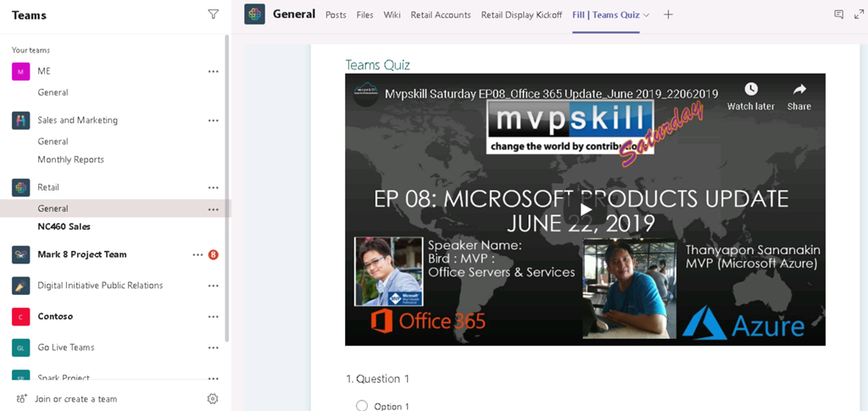Click the Mark 8 Project Team avatar
Screen dimensions: 868x411
(x=21, y=254)
